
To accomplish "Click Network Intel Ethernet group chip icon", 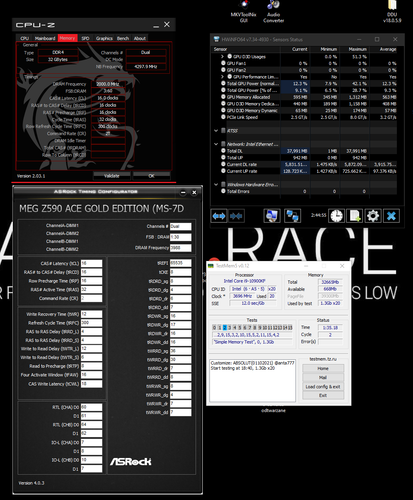I will tap(223, 144).
